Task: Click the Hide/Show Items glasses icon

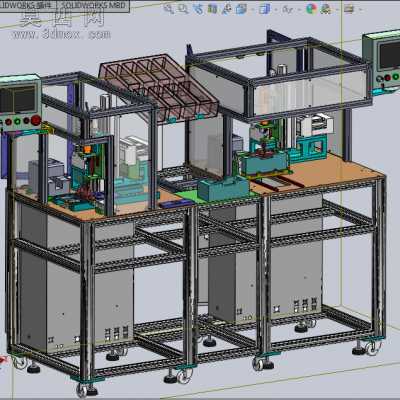Action: coord(287,9)
